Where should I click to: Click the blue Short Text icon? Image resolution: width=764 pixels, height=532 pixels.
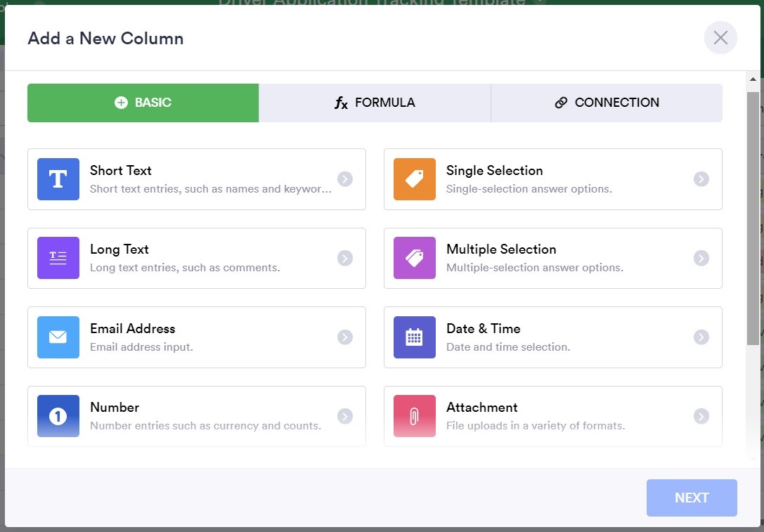(x=58, y=179)
